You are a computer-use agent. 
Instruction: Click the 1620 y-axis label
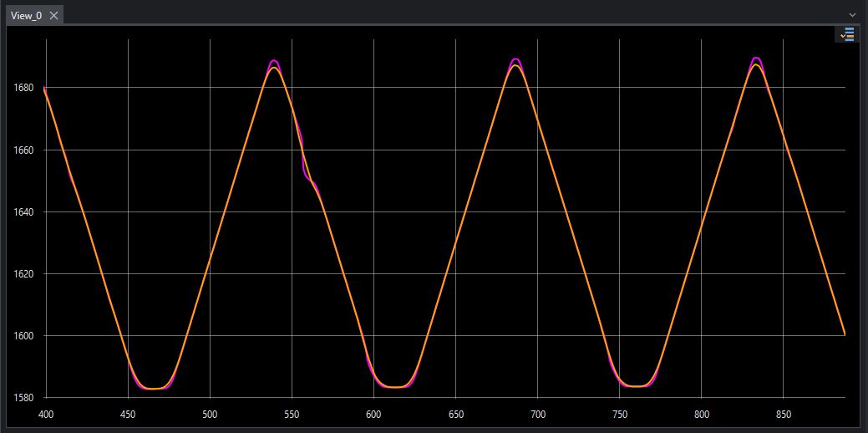click(23, 274)
